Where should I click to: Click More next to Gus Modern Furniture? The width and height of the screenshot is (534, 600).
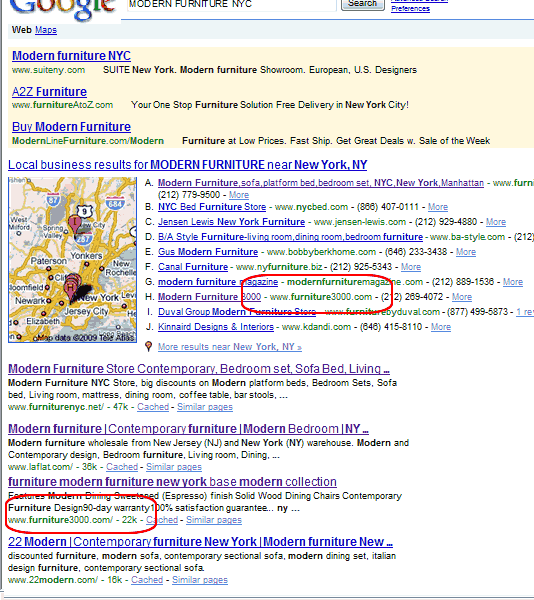[x=466, y=252]
